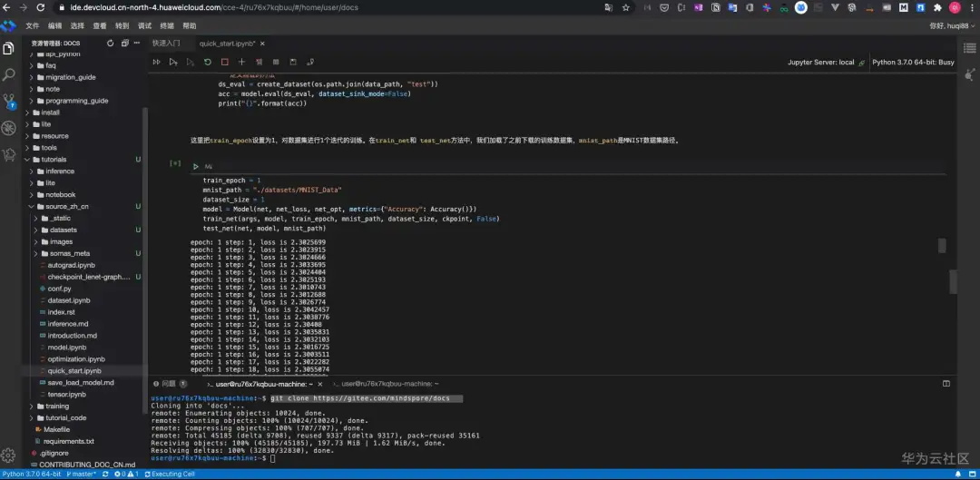980x480 pixels.
Task: Open the settings gear in activity bar
Action: pos(9,456)
